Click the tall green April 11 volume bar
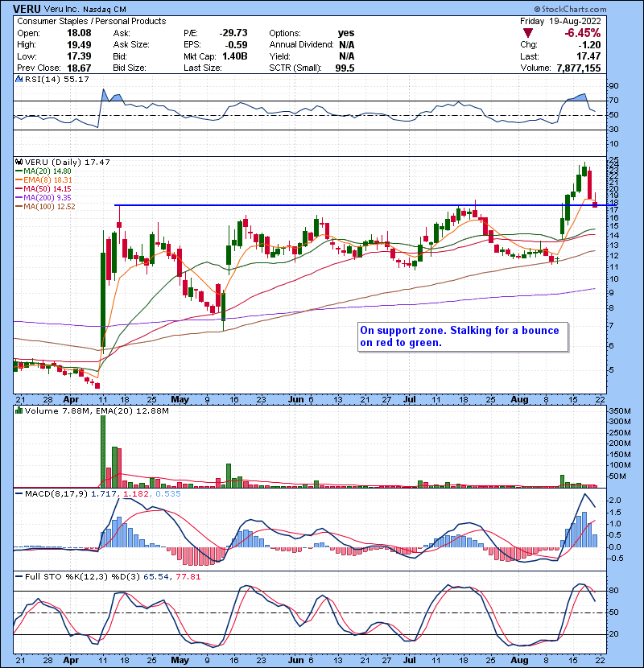 103,452
